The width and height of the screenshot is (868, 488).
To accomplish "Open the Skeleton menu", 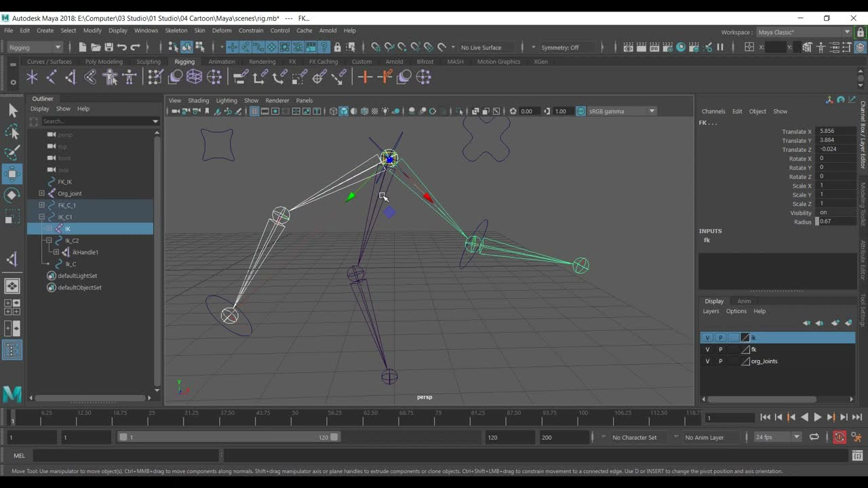I will [176, 30].
